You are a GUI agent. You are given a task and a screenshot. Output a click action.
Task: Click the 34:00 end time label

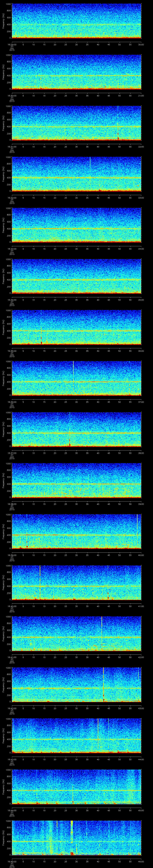tap(141, 249)
